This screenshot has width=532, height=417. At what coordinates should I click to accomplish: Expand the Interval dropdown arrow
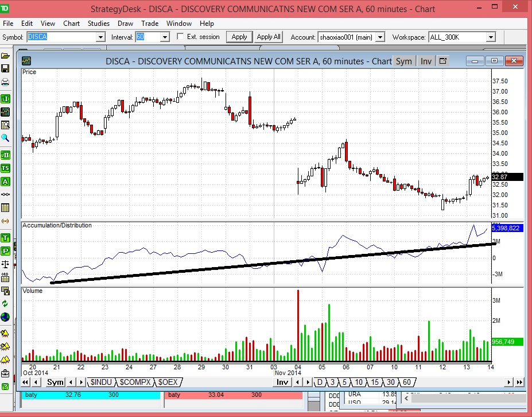click(x=165, y=37)
